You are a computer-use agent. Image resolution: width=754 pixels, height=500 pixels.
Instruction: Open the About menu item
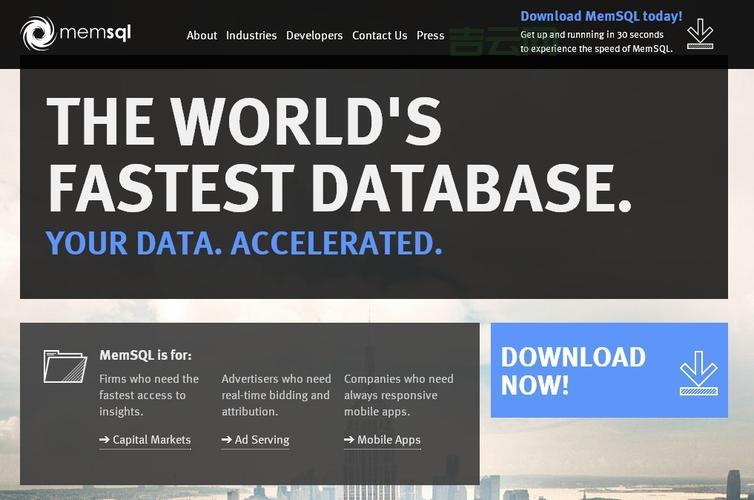point(201,35)
